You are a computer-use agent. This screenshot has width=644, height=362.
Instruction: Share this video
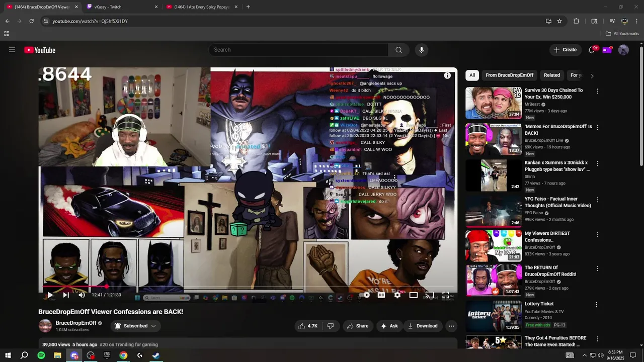(x=358, y=326)
